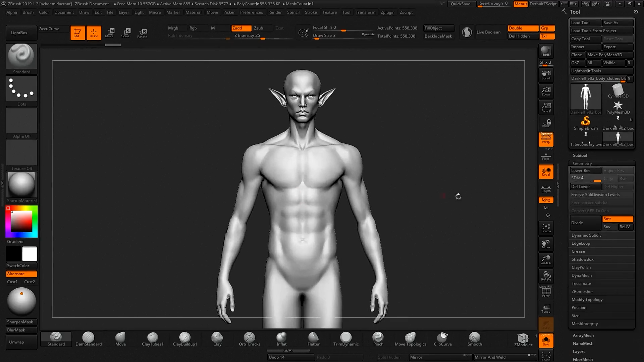Open the Preferences menu
This screenshot has height=362, width=644.
point(251,12)
